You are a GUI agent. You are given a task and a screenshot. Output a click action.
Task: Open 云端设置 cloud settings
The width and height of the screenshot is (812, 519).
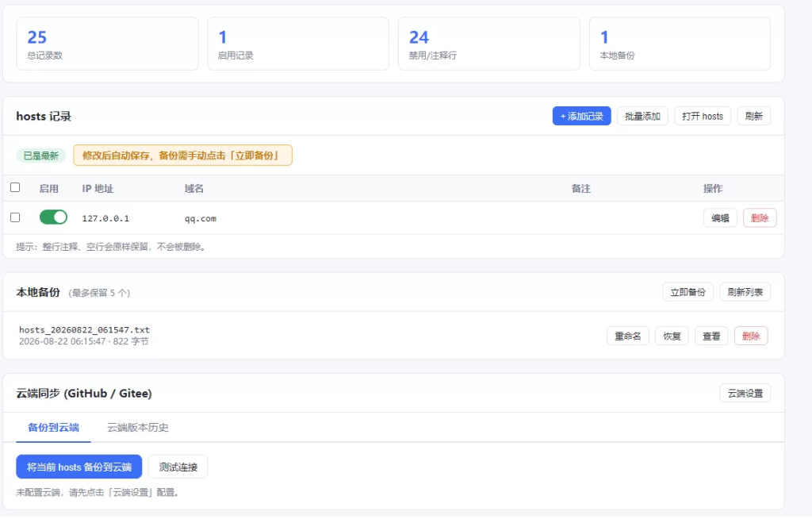point(745,393)
